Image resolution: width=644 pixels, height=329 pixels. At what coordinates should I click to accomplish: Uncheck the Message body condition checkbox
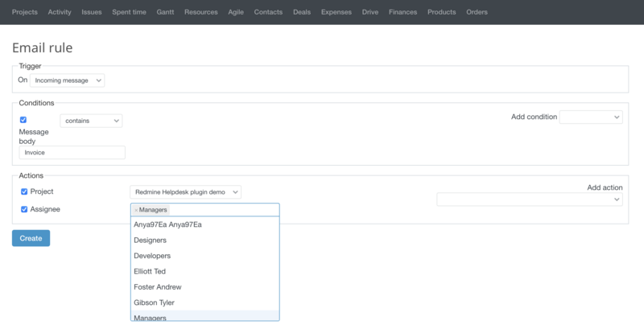pos(23,120)
